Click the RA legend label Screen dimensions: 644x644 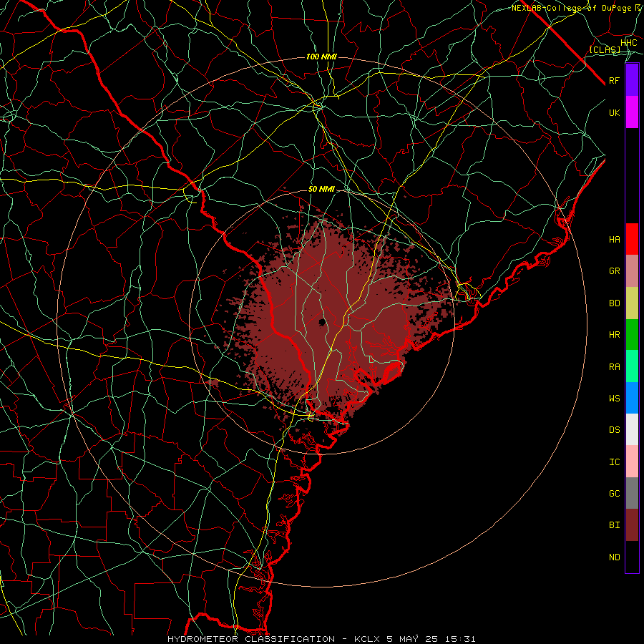pos(614,366)
